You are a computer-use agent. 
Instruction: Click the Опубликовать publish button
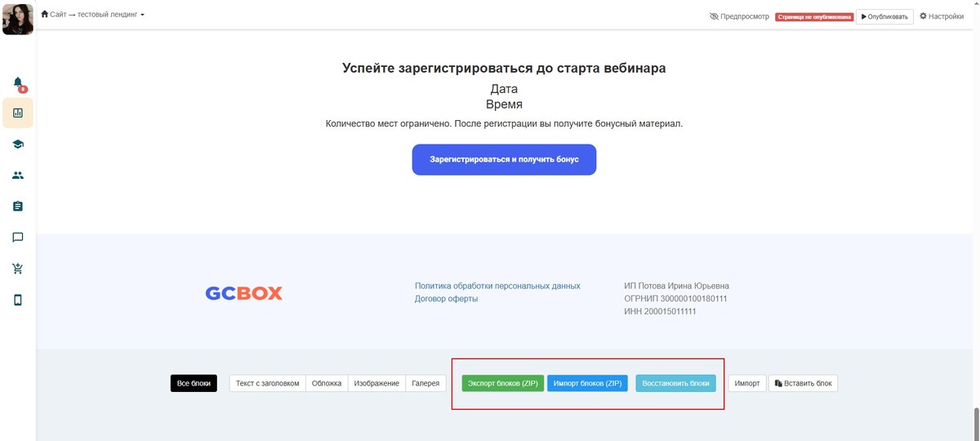pyautogui.click(x=884, y=16)
